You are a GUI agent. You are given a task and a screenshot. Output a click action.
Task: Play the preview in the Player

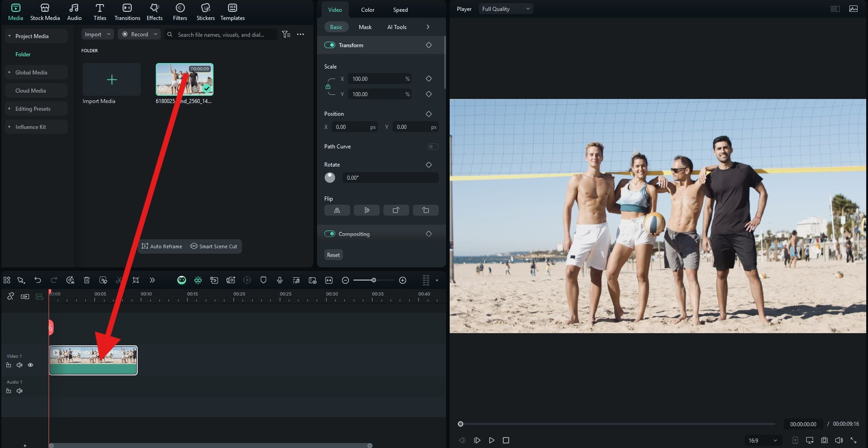click(x=491, y=440)
